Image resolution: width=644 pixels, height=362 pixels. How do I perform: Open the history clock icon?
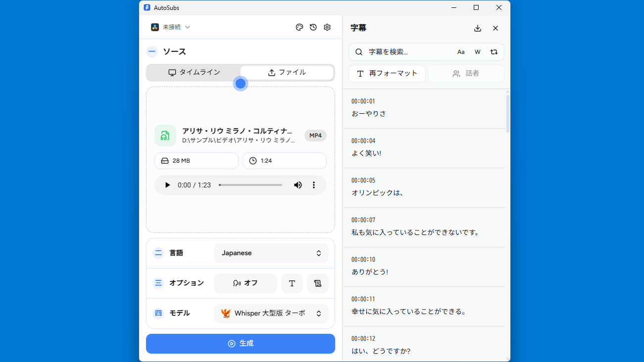(313, 27)
